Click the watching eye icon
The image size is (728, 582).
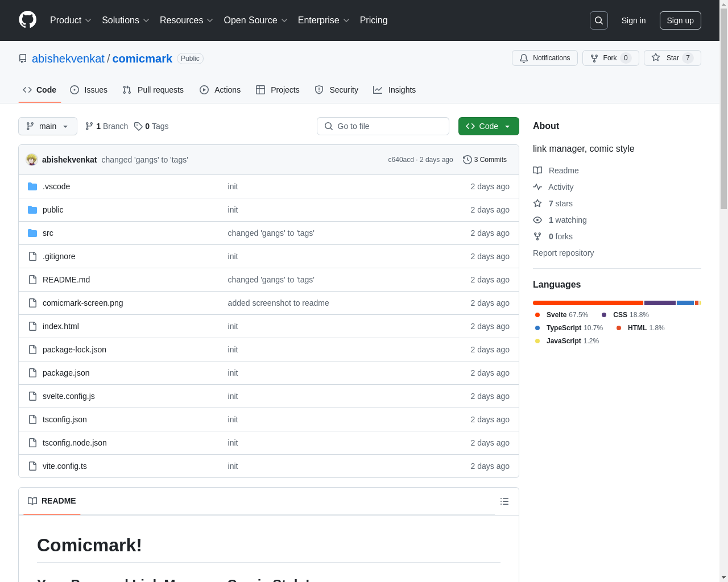coord(537,220)
